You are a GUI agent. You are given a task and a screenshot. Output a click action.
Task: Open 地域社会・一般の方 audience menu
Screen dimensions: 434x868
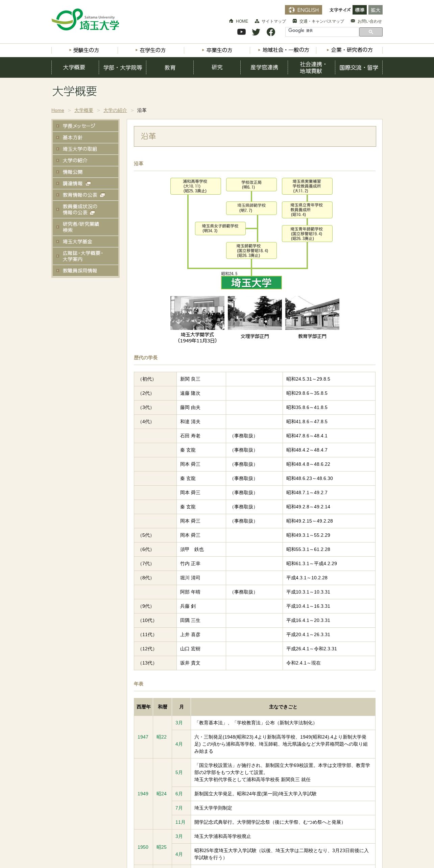[283, 50]
